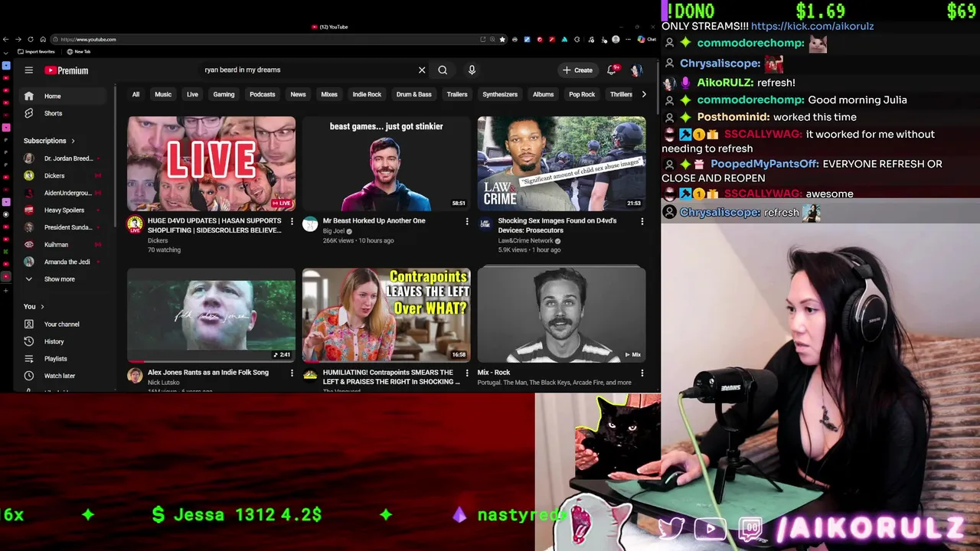Open the Mix - Rock thumbnail
Screen dimensions: 980x551
(561, 315)
